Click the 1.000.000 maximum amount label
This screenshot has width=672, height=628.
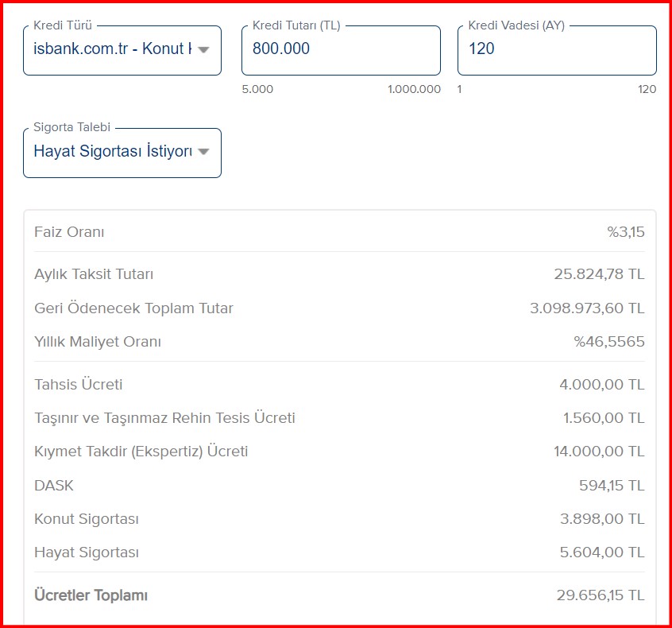(414, 89)
